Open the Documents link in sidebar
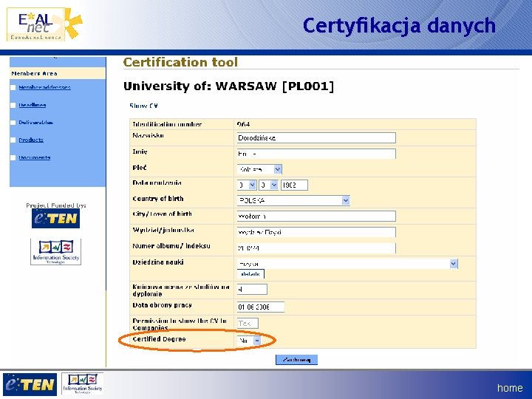This screenshot has height=399, width=532. click(35, 157)
